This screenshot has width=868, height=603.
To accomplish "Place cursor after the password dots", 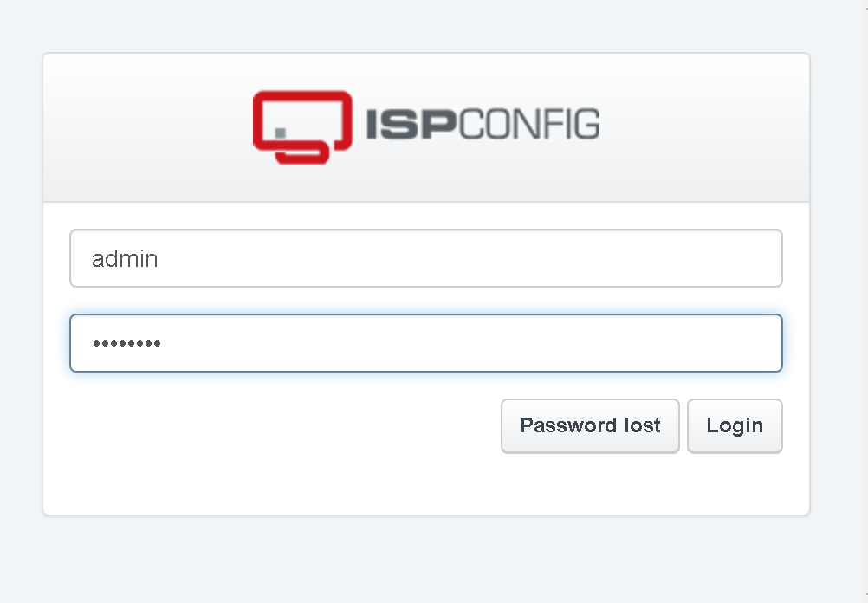I will tap(162, 343).
